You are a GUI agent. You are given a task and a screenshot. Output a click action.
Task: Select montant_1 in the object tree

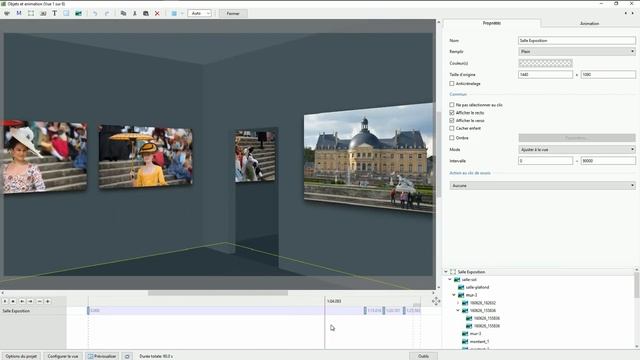(x=479, y=342)
